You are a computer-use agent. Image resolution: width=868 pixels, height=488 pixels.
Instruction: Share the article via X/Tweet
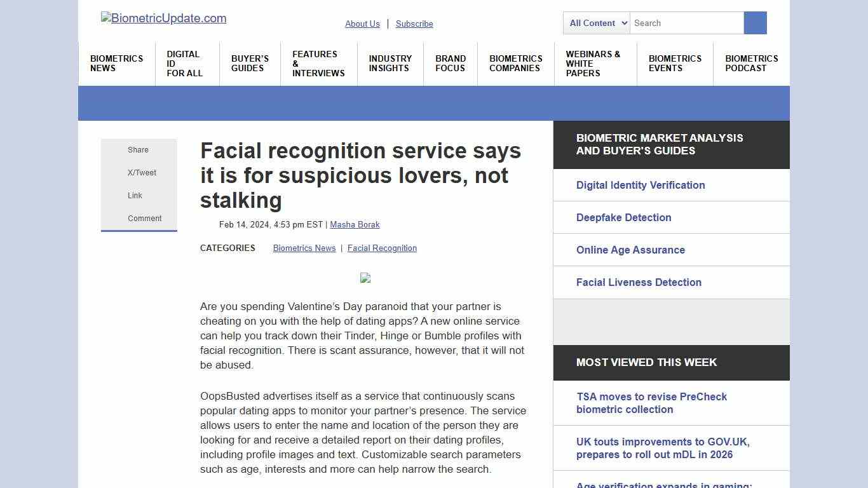pos(141,172)
